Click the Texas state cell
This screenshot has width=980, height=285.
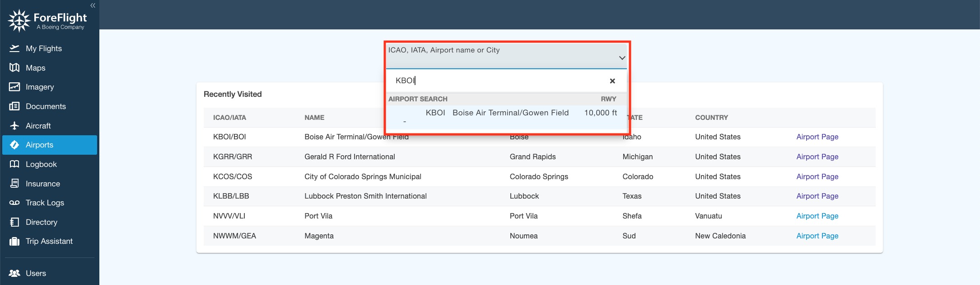[632, 196]
